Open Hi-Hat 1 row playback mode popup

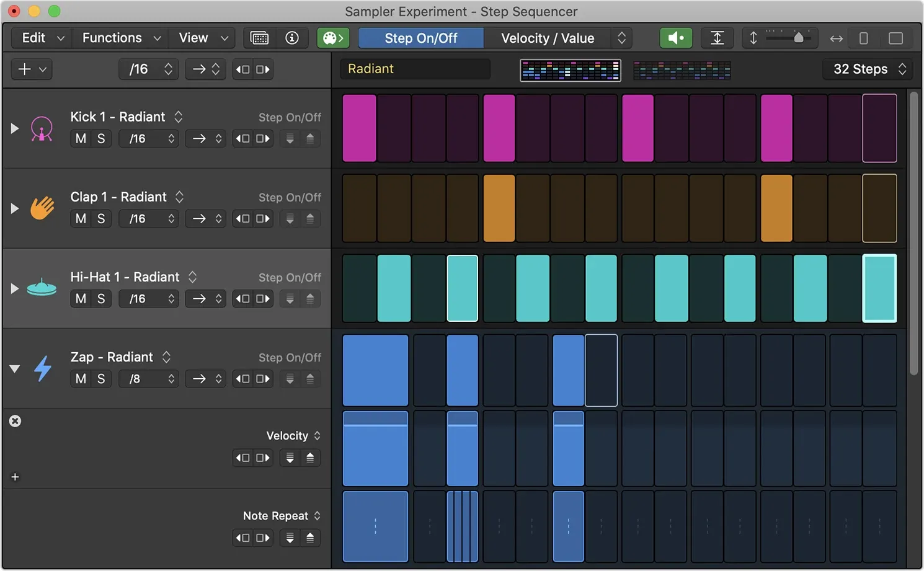tap(206, 299)
